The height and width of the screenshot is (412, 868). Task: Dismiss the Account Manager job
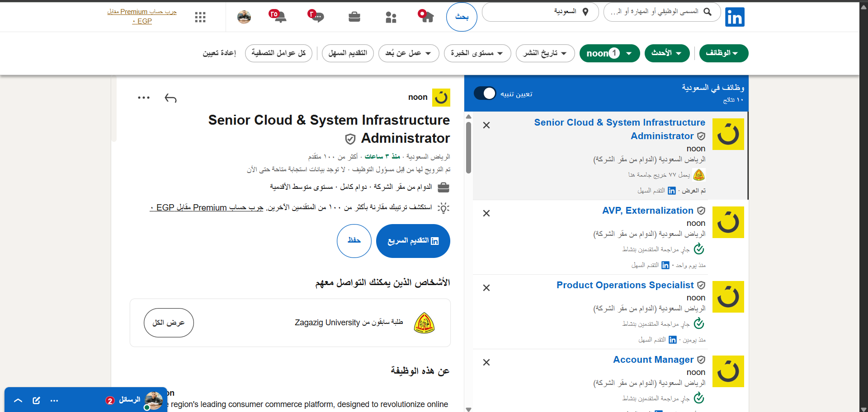(486, 362)
